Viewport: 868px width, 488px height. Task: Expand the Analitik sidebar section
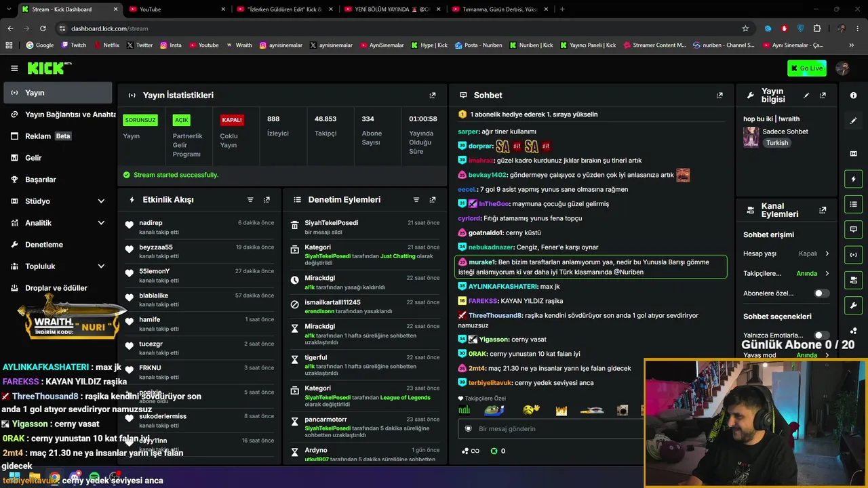pos(101,223)
